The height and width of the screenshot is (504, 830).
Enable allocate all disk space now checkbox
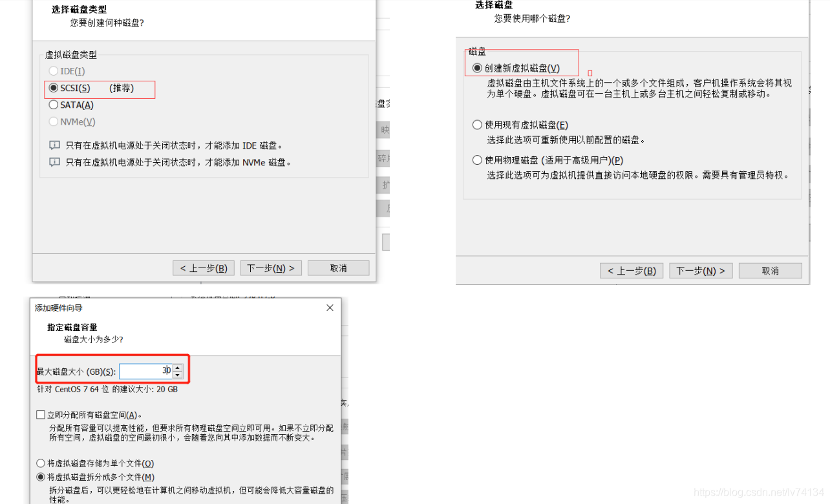(41, 415)
